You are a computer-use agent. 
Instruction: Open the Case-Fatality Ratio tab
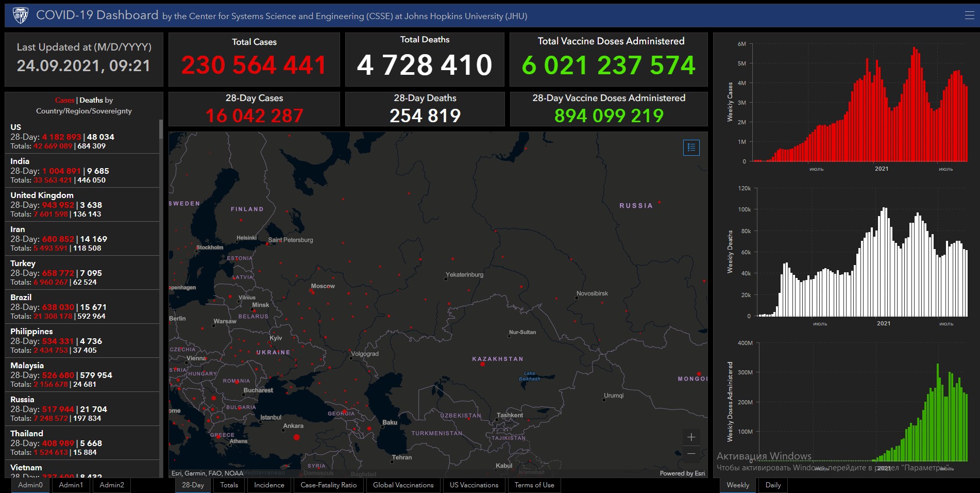pyautogui.click(x=328, y=485)
